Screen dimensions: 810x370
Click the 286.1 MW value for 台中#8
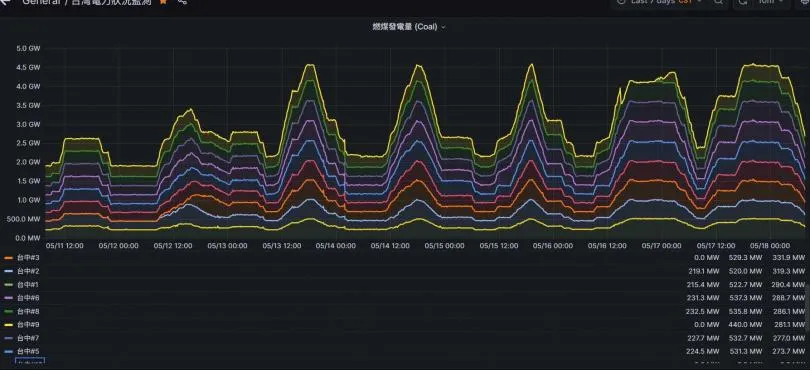[x=789, y=311]
